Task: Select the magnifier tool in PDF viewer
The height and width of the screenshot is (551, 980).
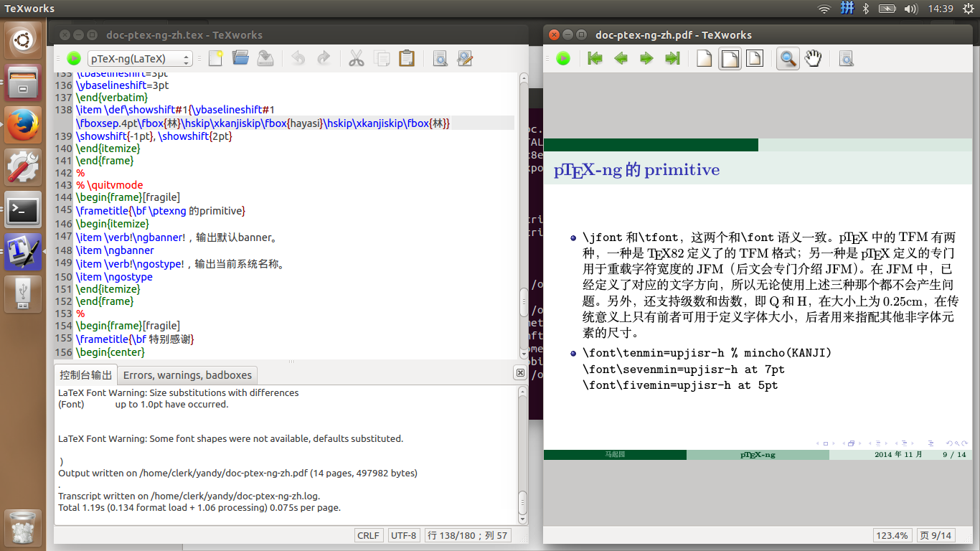Action: coord(788,59)
